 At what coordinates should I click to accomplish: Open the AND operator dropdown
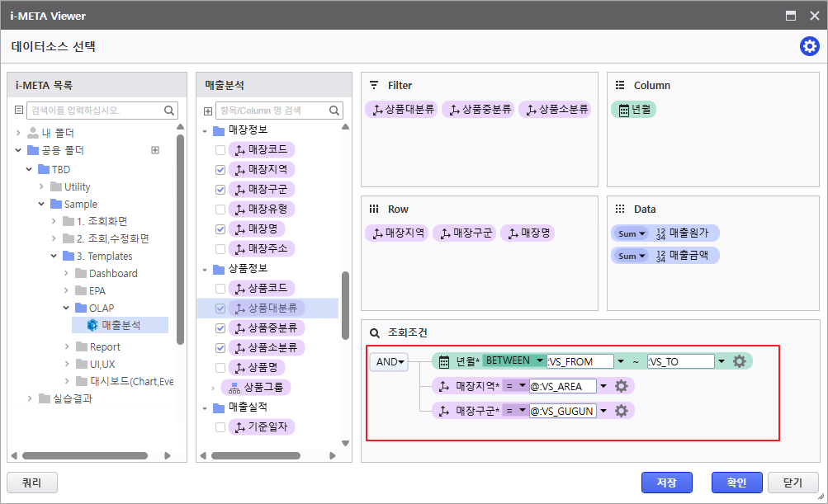coord(389,361)
